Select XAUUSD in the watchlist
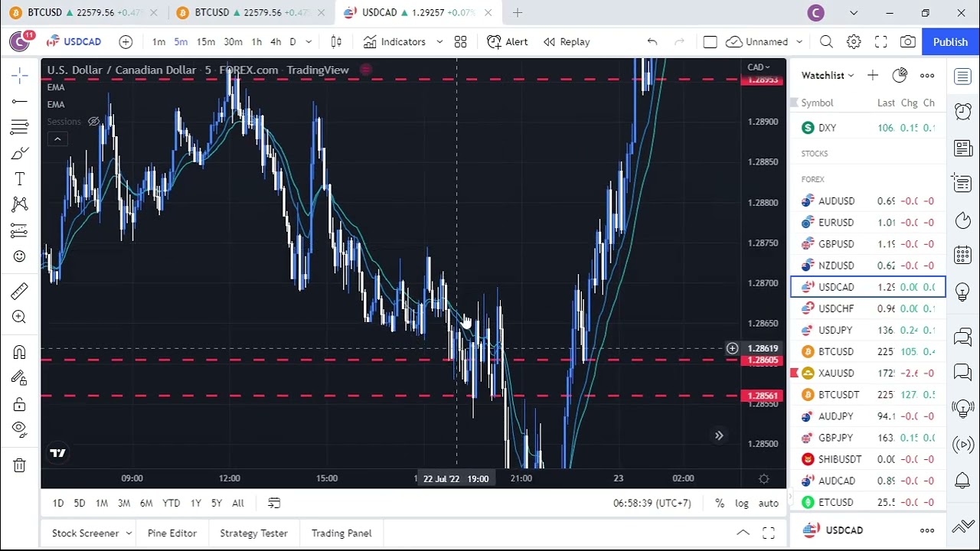The width and height of the screenshot is (980, 551). click(x=868, y=373)
